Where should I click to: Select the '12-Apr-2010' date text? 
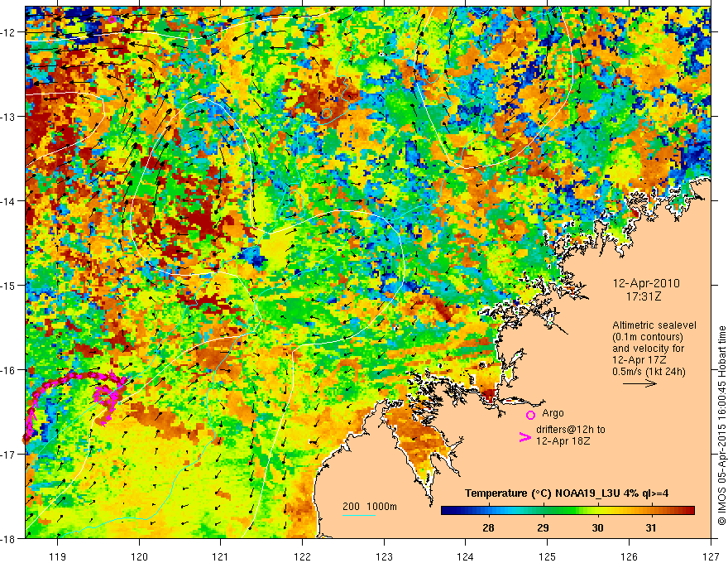point(646,283)
